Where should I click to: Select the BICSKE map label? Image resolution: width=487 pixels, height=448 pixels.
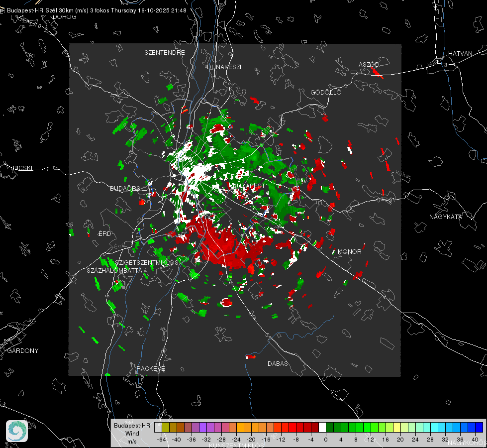coord(24,168)
